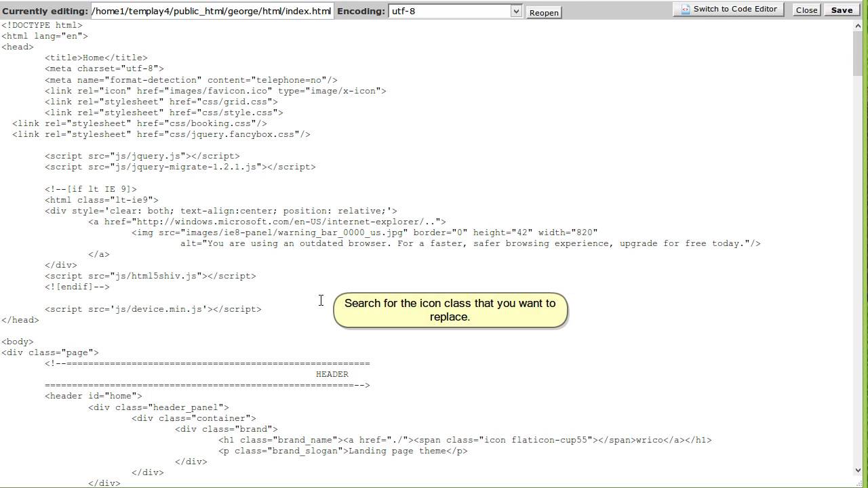The image size is (868, 488).
Task: Click the jquery-migrate-1.2.1.js script line
Action: point(180,167)
